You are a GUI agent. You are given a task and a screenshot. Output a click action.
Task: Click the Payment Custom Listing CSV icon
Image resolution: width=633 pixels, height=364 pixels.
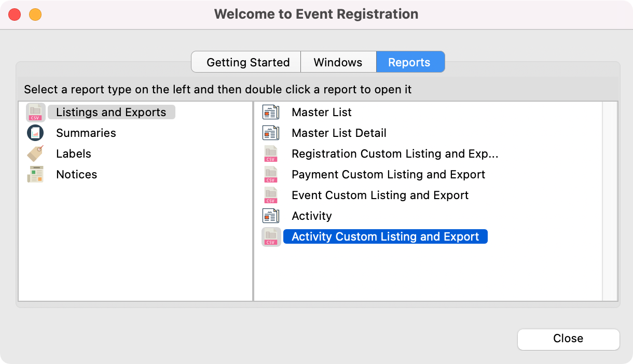tap(271, 175)
